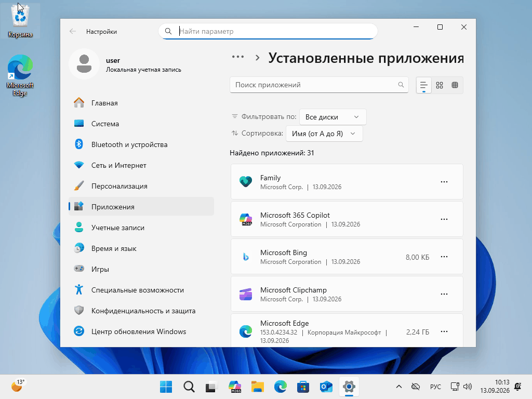This screenshot has width=532, height=399.
Task: Click the magnifier icon in app search
Action: [x=401, y=85]
